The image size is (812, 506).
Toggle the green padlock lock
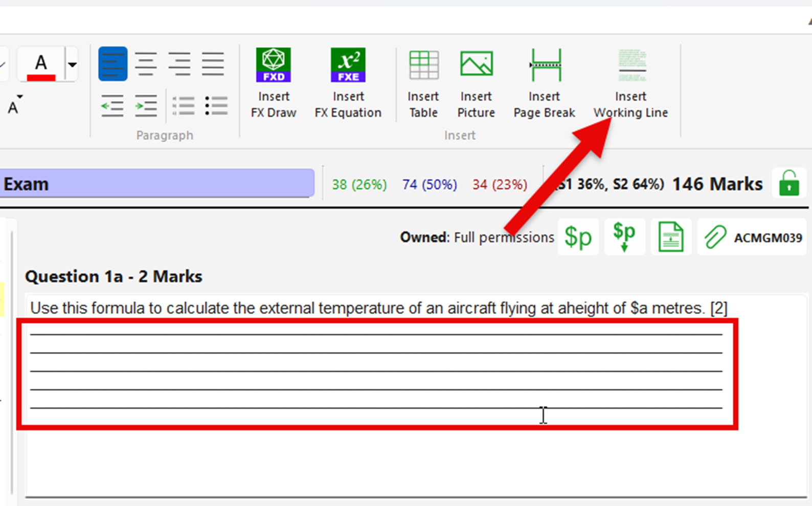[x=789, y=183]
